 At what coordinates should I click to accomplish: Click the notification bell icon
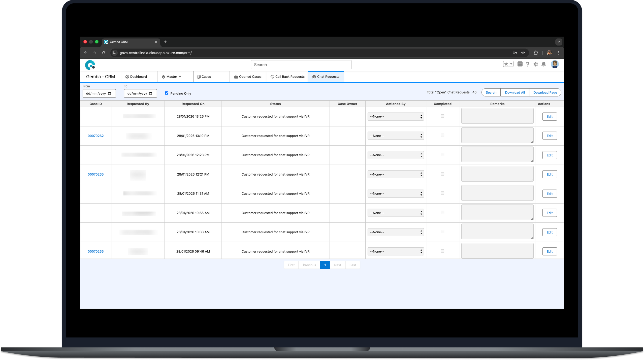coord(544,64)
